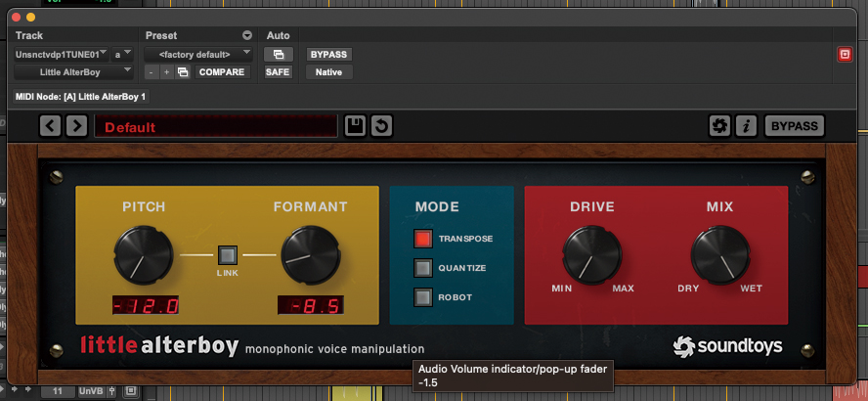Click the Track header label
The image size is (868, 401).
29,35
